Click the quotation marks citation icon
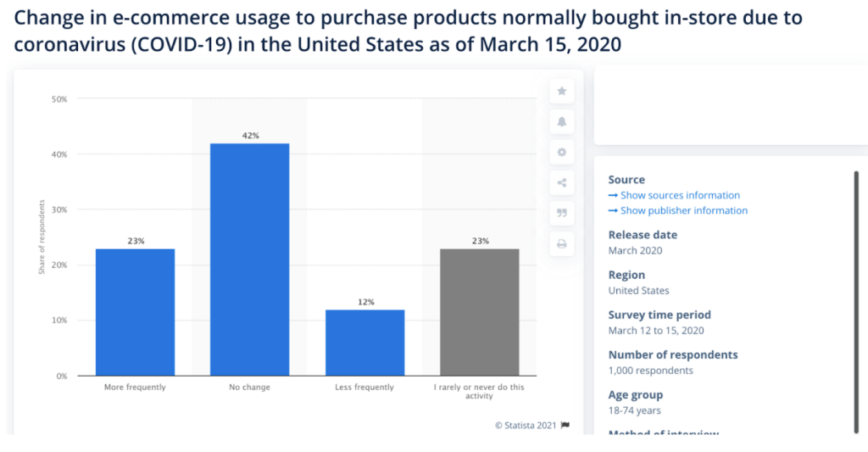Viewport: 868px width, 452px height. point(561,214)
